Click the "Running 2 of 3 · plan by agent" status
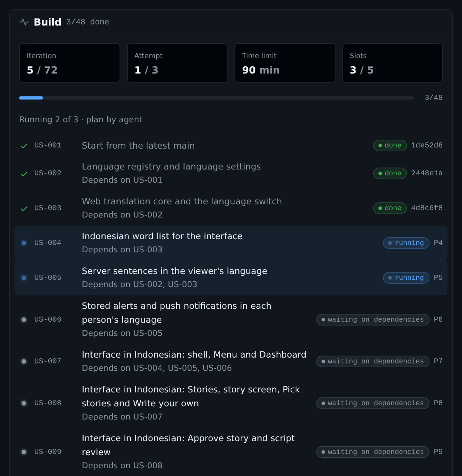462x476 pixels. pos(81,120)
